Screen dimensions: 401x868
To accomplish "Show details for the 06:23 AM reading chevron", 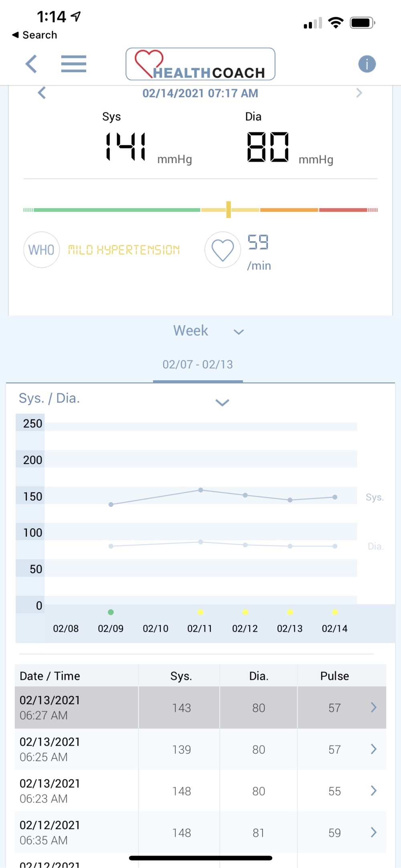I will [x=373, y=791].
